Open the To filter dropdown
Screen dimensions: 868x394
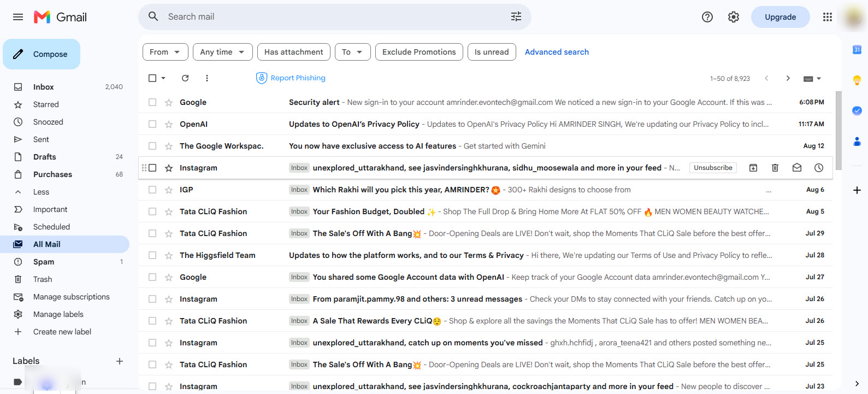pos(352,52)
